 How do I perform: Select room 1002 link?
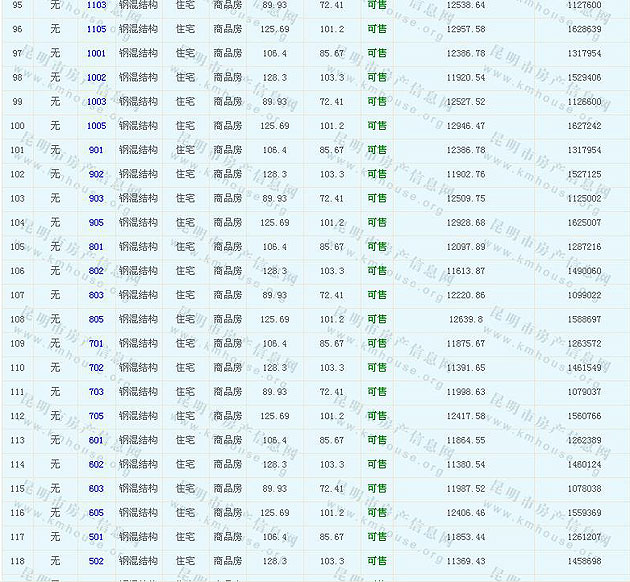(96, 77)
